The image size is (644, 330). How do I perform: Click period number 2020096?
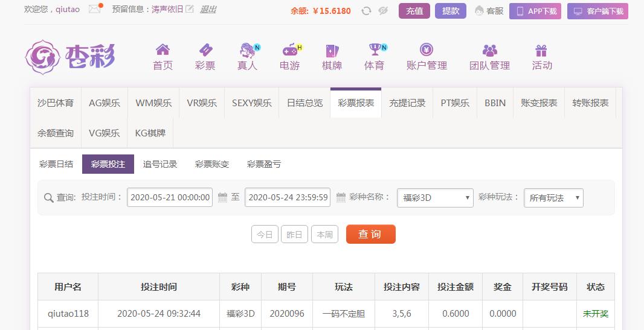click(x=287, y=314)
